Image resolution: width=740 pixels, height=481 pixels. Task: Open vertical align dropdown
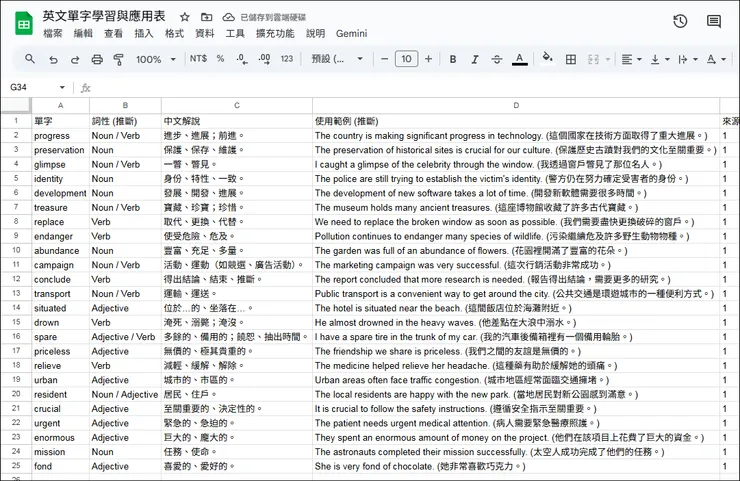pos(660,59)
